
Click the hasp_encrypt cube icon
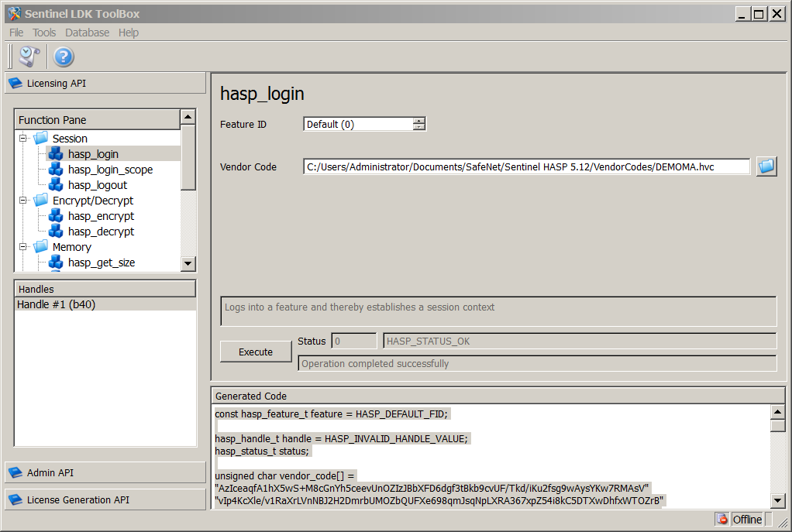tap(56, 215)
